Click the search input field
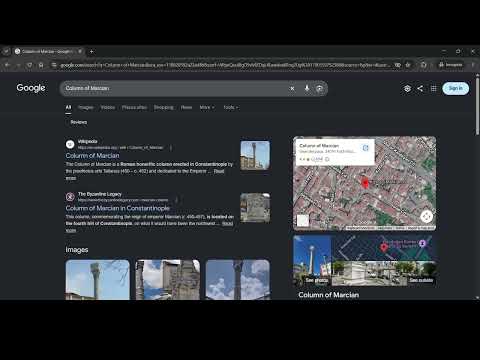This screenshot has height=360, width=480. tap(175, 88)
